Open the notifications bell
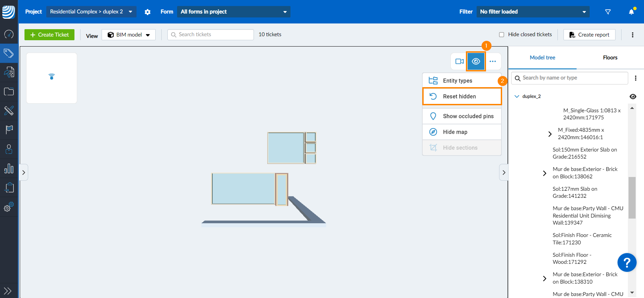This screenshot has width=644, height=298. click(631, 12)
